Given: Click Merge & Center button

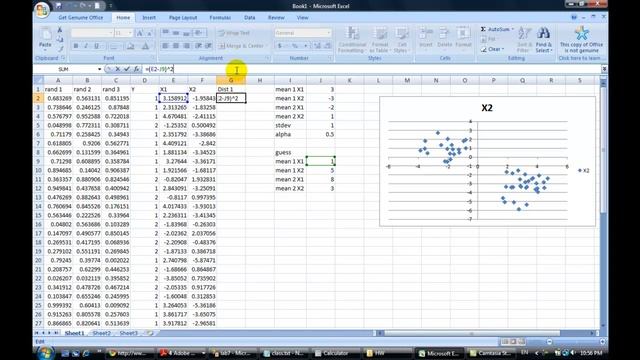Looking at the screenshot, I should point(242,46).
